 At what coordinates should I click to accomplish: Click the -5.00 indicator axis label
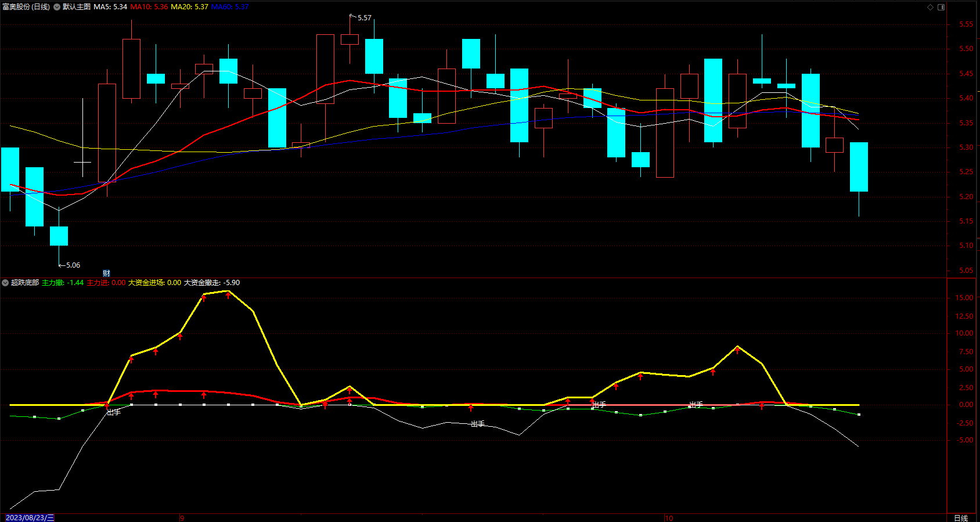point(965,440)
